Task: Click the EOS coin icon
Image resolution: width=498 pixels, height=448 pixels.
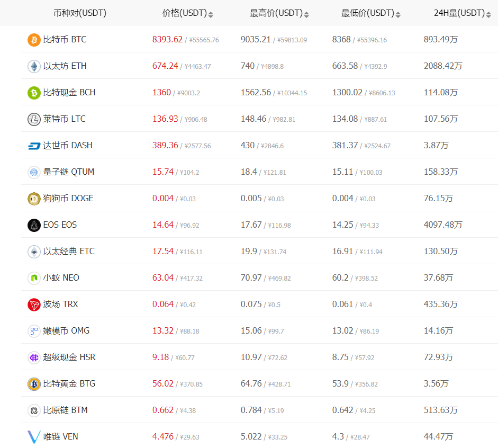Action: pos(34,225)
